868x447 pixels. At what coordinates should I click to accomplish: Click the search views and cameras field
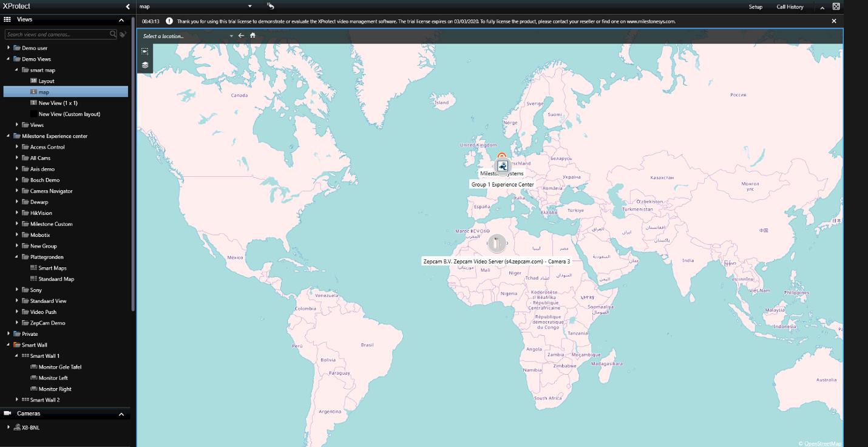[58, 35]
